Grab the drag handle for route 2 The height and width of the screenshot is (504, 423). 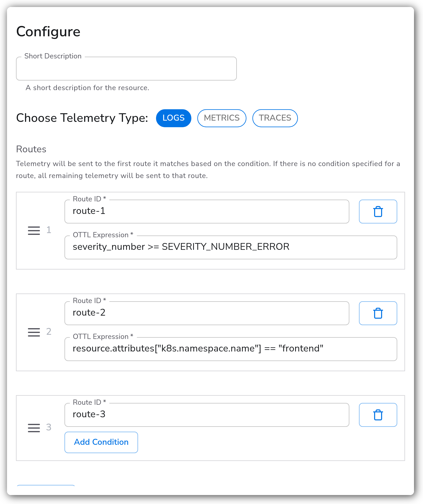(34, 332)
